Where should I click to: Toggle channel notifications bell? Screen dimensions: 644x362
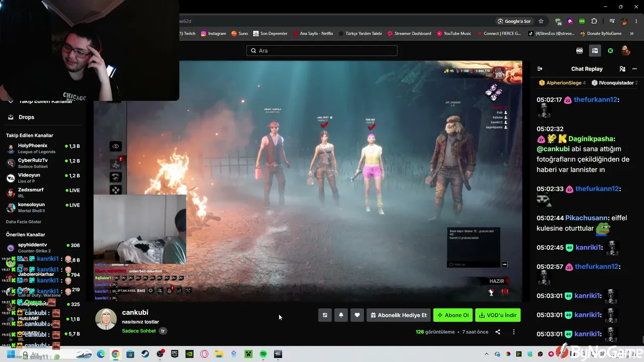341,315
